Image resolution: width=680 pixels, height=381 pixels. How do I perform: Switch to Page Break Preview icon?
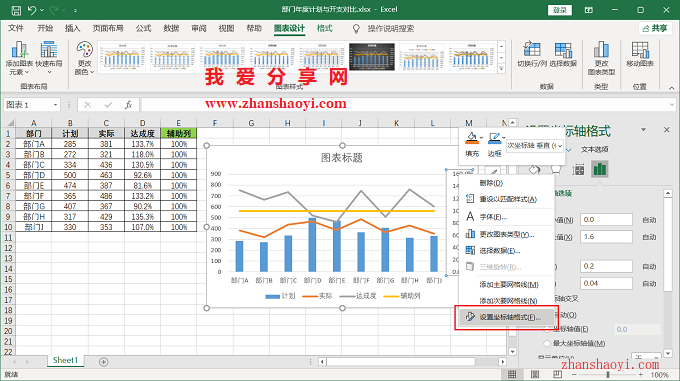point(558,374)
